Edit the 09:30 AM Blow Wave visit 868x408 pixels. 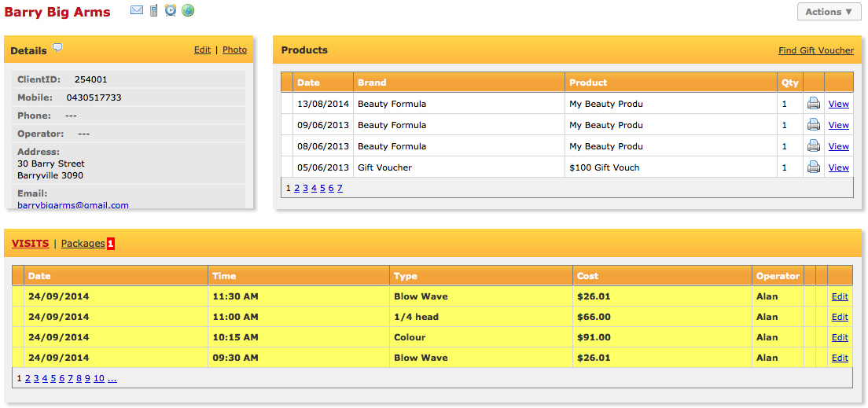pyautogui.click(x=840, y=358)
